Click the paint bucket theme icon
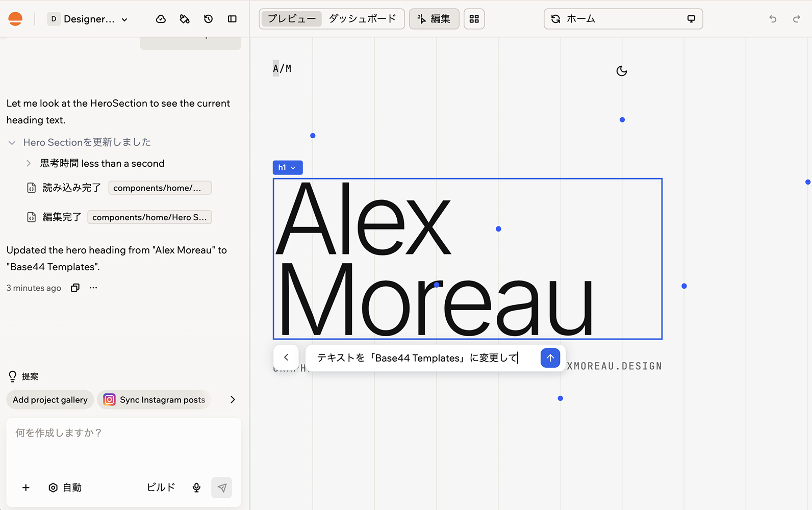The image size is (812, 510). pyautogui.click(x=185, y=19)
